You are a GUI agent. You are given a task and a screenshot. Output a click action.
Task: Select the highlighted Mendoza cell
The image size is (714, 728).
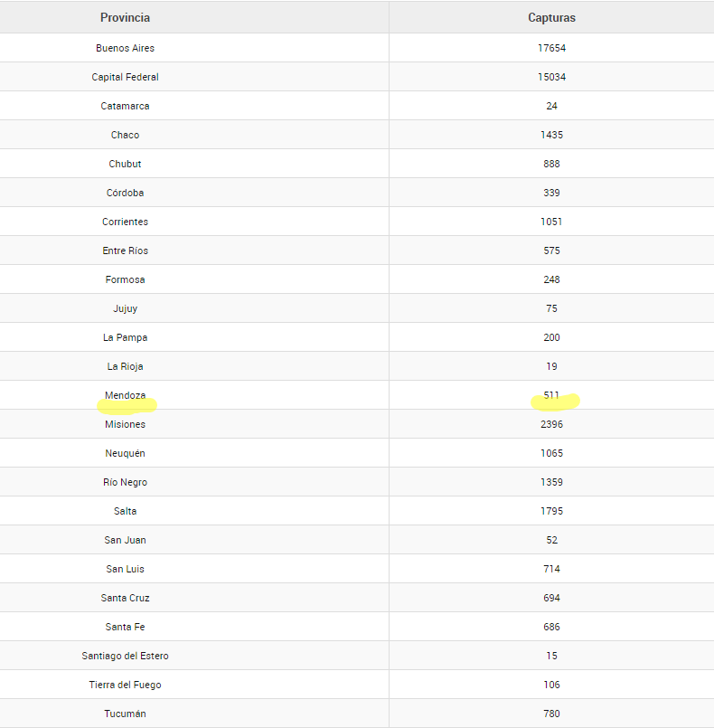click(126, 396)
